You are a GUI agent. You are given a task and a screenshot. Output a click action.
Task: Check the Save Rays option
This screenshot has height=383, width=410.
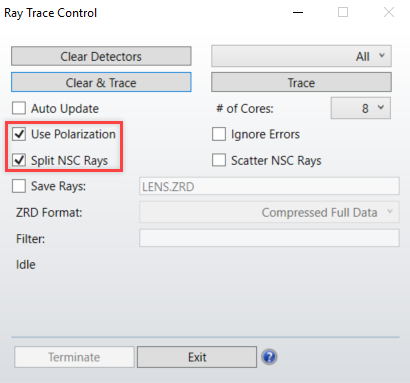[x=19, y=186]
